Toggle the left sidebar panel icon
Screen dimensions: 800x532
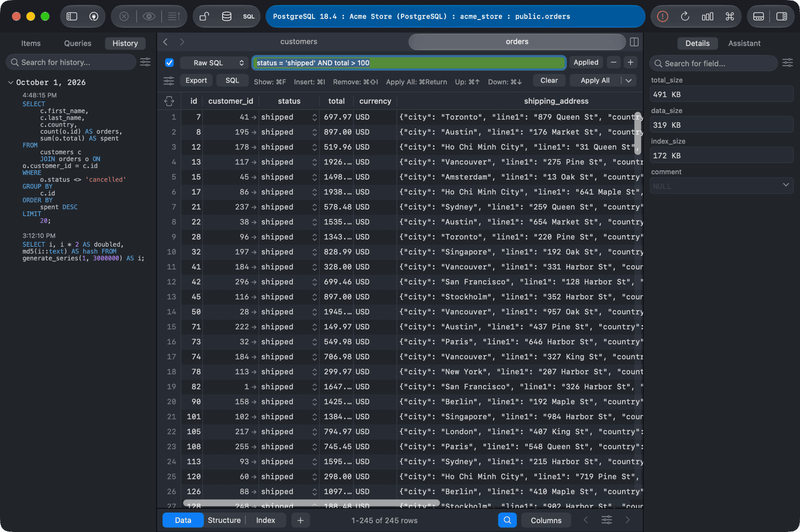tap(72, 16)
